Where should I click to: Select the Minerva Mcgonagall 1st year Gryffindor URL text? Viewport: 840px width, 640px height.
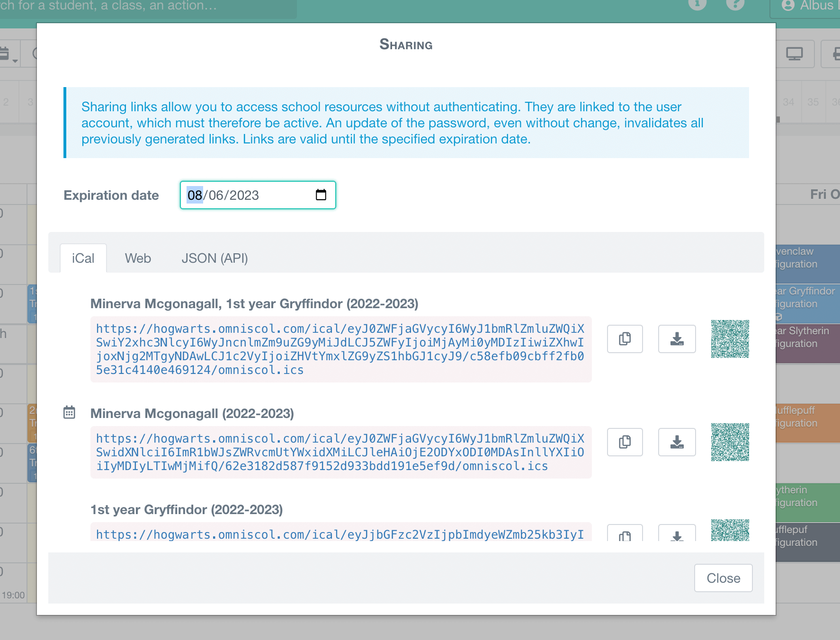click(340, 349)
